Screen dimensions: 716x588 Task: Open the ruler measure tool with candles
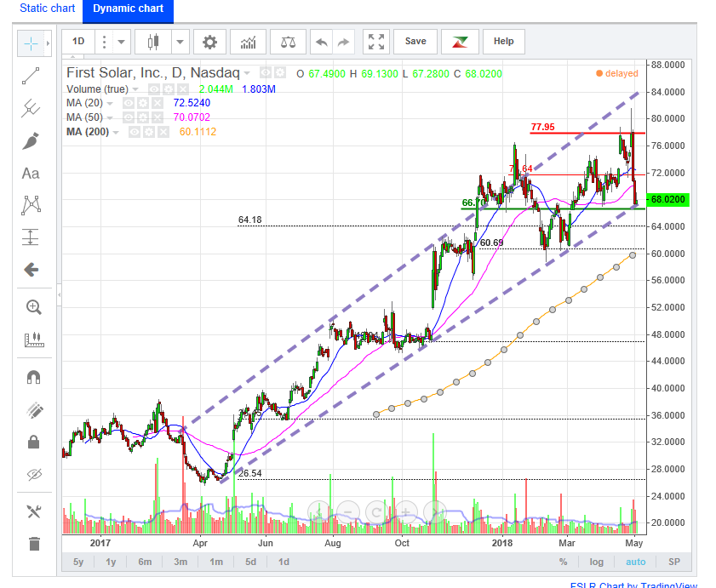pos(34,340)
